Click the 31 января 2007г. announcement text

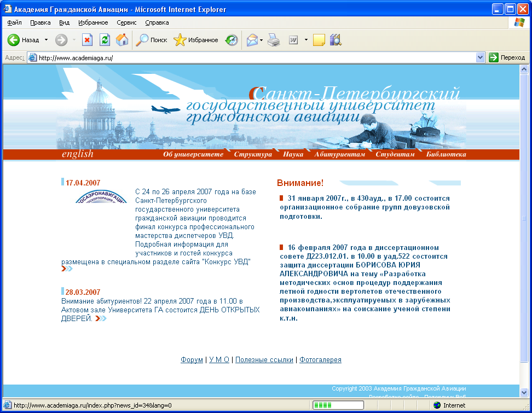(365, 207)
